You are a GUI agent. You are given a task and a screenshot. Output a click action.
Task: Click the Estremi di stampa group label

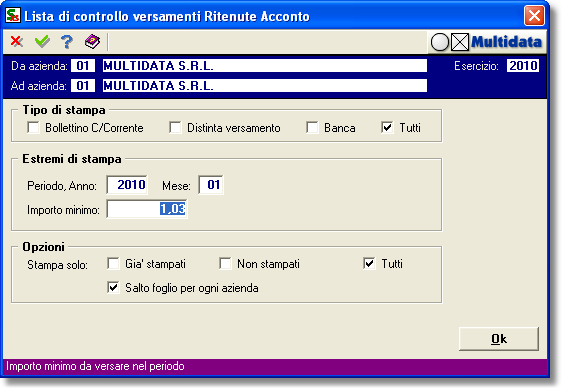(72, 159)
